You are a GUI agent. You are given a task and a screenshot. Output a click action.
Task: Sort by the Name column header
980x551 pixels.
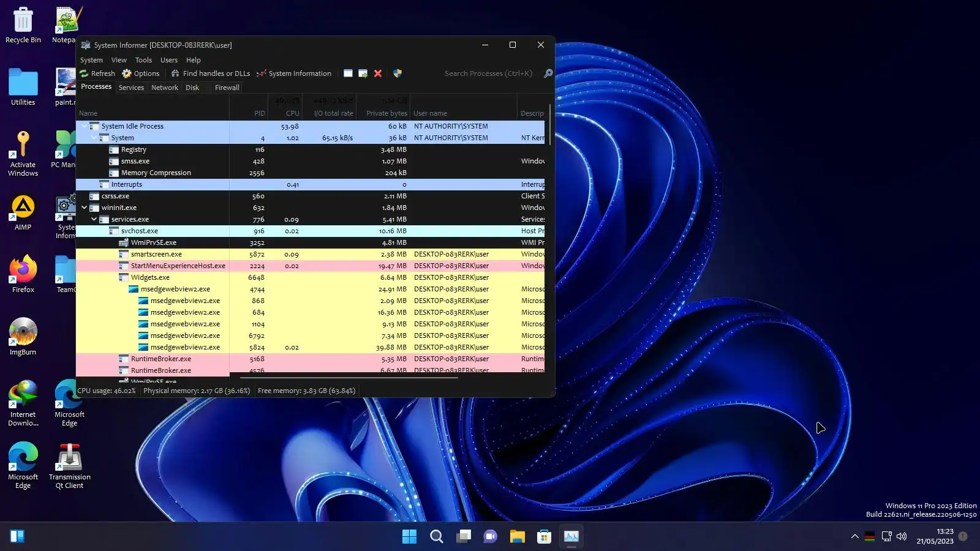pyautogui.click(x=153, y=113)
